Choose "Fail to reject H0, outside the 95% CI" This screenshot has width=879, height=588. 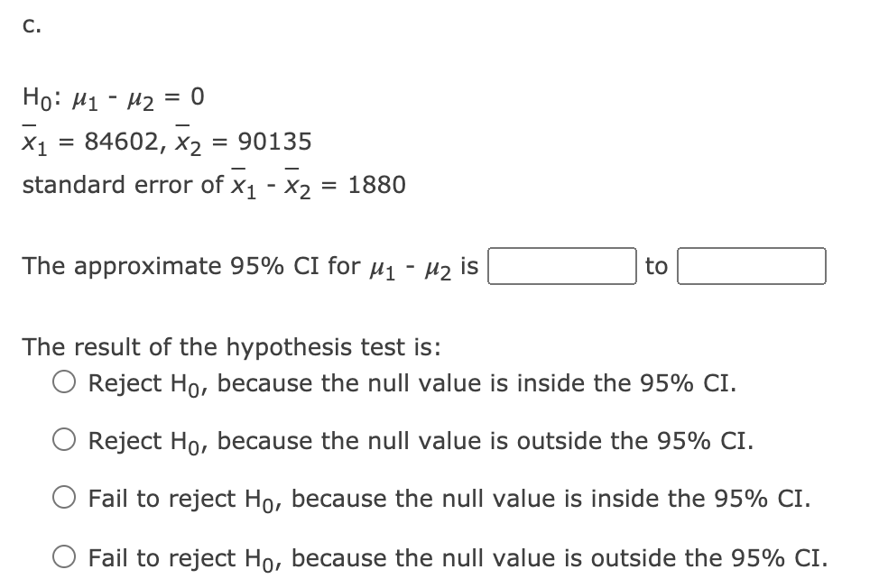(63, 558)
